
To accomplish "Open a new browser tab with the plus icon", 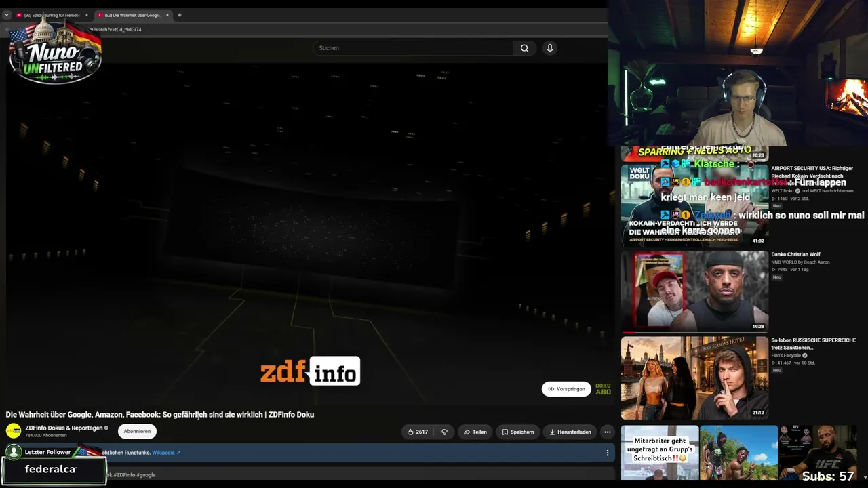I will [180, 15].
